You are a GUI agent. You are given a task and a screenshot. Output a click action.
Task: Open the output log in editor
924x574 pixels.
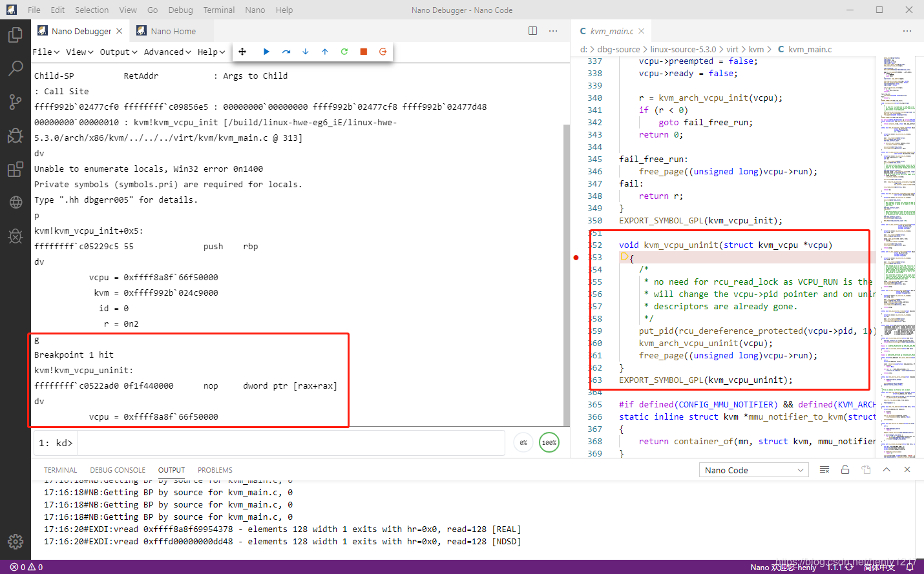[866, 469]
